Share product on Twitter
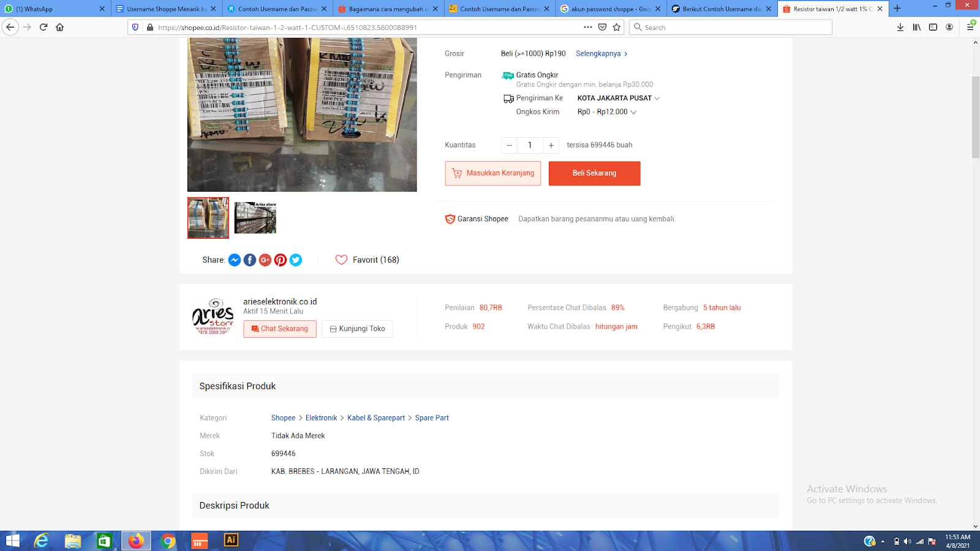Screen dimensions: 980x551 click(x=296, y=260)
